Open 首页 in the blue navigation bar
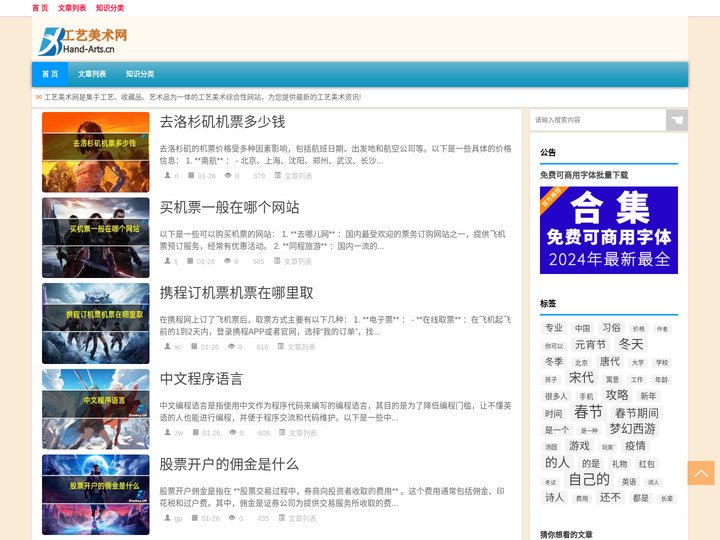The height and width of the screenshot is (540, 720). point(50,74)
